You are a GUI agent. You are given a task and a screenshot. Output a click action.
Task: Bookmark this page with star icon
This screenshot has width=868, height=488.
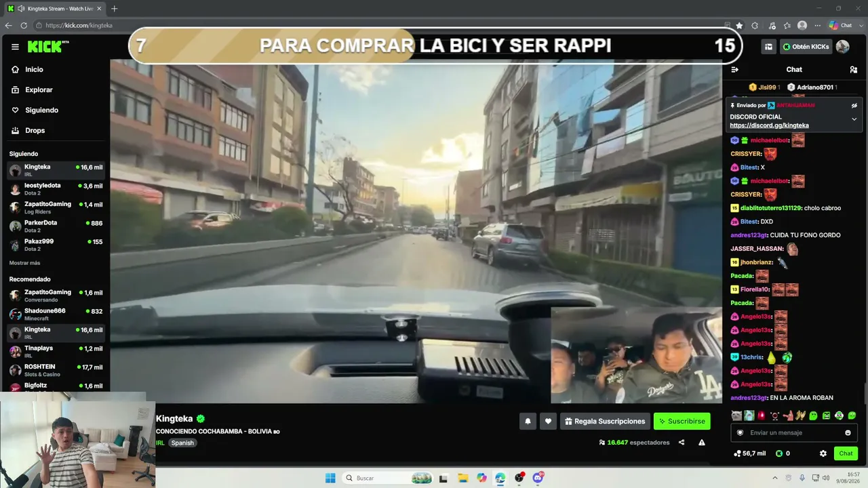tap(739, 25)
